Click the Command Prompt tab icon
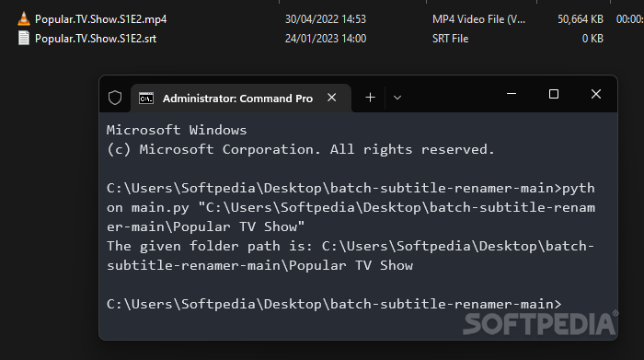644x360 pixels. pos(145,99)
